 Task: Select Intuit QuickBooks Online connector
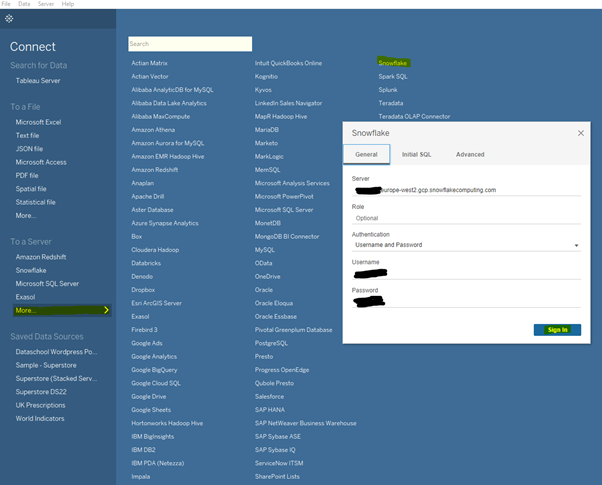pos(288,63)
